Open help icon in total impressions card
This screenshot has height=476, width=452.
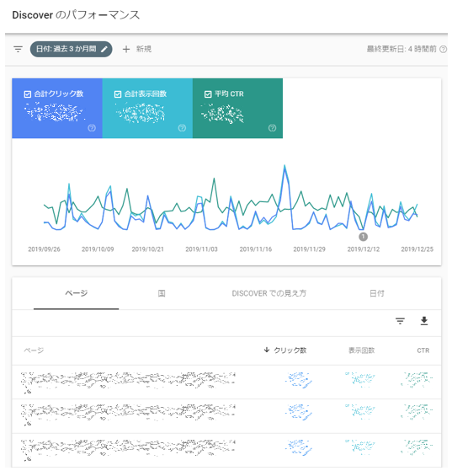click(182, 128)
